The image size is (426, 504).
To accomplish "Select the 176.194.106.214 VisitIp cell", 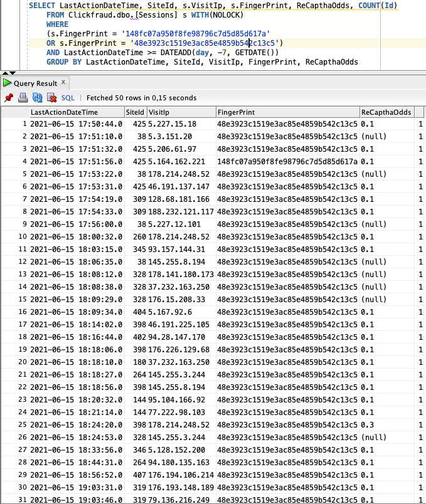I will coord(181,475).
